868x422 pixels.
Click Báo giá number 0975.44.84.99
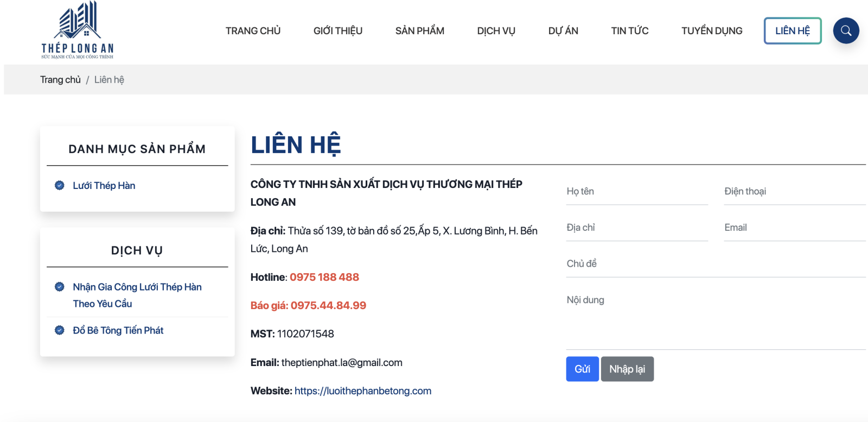pyautogui.click(x=328, y=305)
